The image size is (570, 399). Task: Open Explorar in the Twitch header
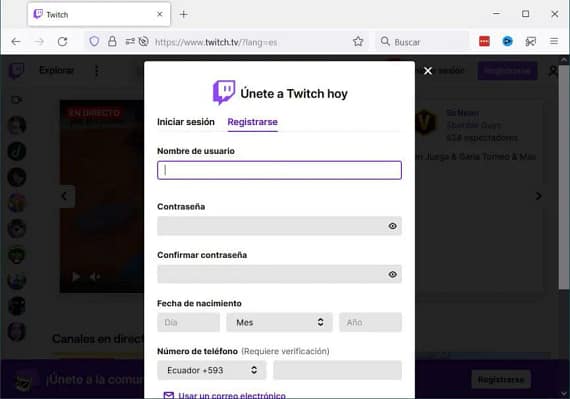(x=56, y=70)
